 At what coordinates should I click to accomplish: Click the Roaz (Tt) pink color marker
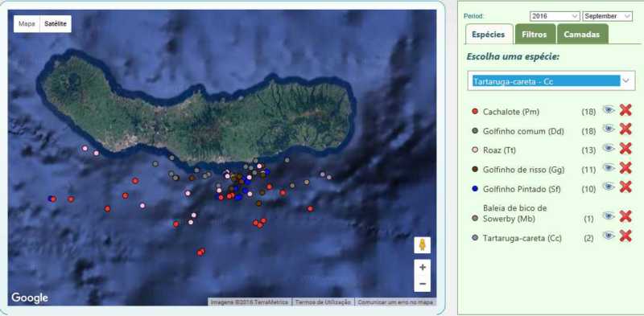pyautogui.click(x=475, y=150)
